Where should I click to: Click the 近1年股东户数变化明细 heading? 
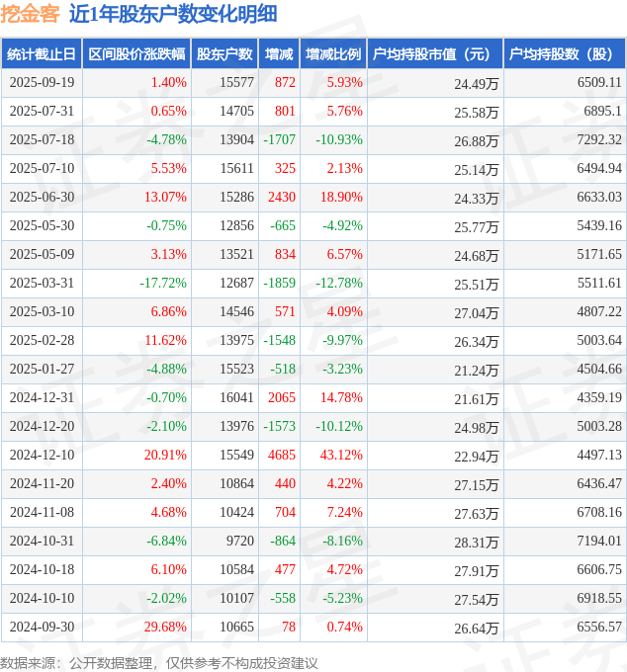[173, 14]
